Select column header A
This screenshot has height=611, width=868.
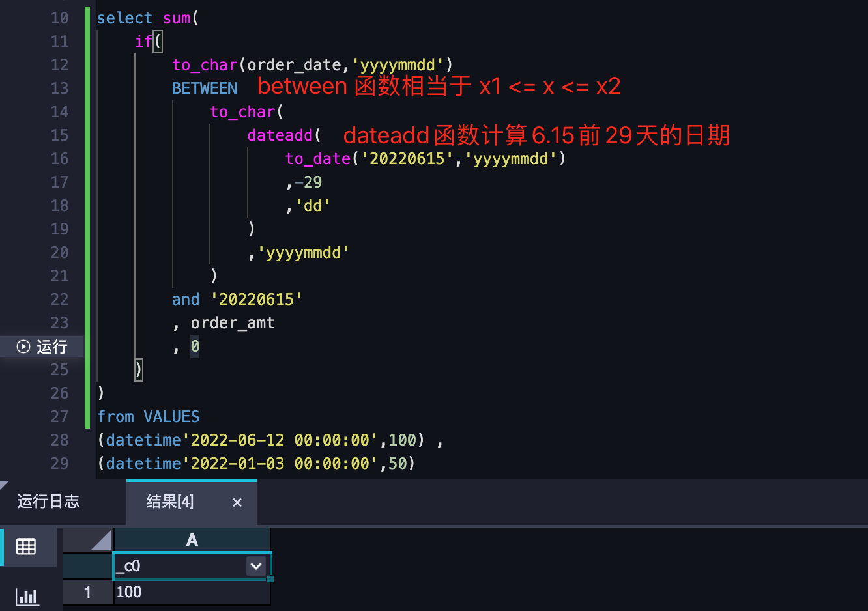pos(192,540)
